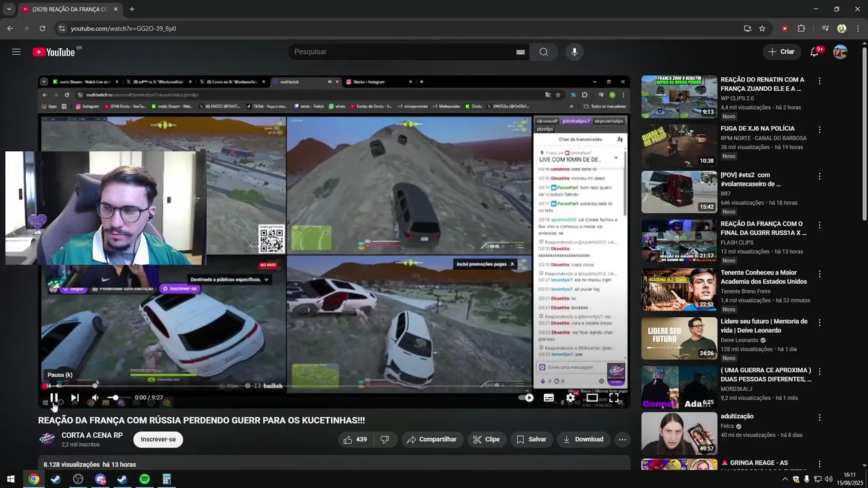
Task: View site information icon in address bar
Action: (62, 28)
